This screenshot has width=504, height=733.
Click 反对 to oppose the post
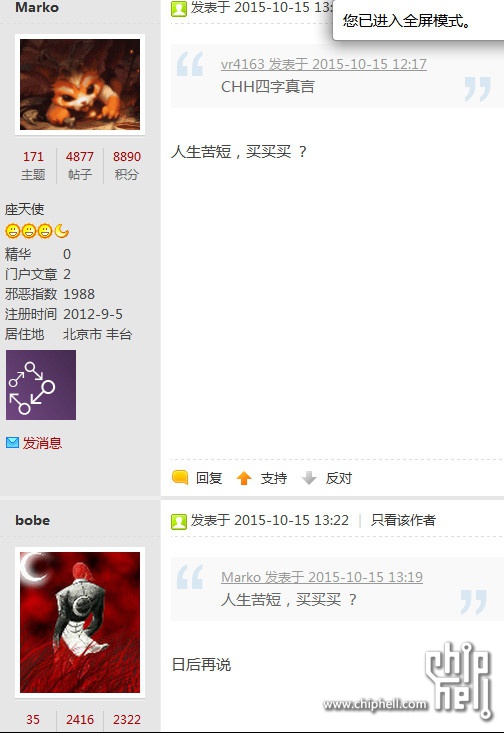point(338,478)
